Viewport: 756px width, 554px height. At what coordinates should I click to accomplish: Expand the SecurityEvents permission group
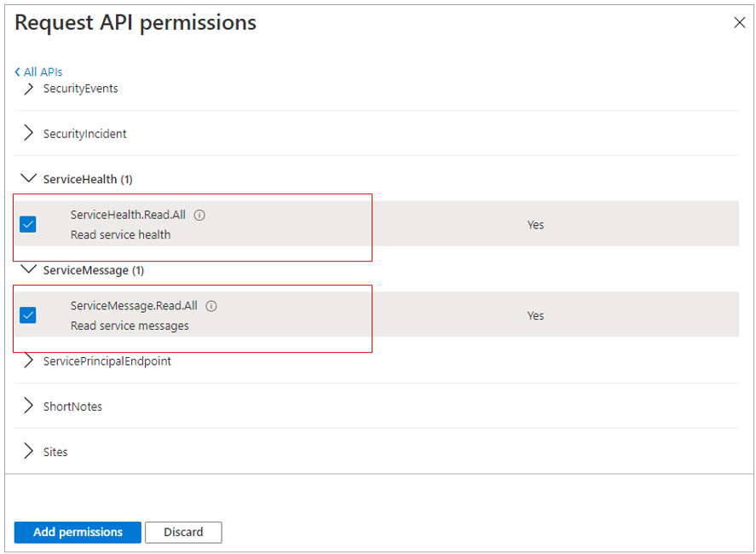28,89
